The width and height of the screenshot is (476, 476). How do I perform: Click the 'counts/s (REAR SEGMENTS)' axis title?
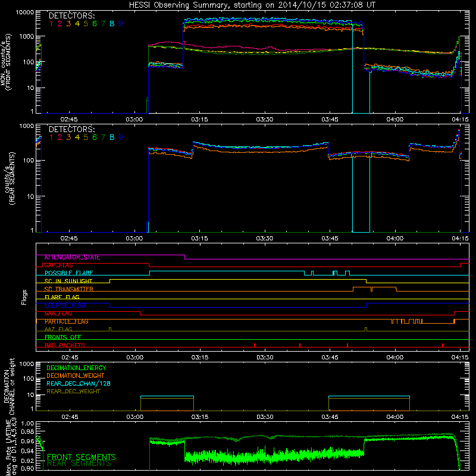[x=10, y=178]
